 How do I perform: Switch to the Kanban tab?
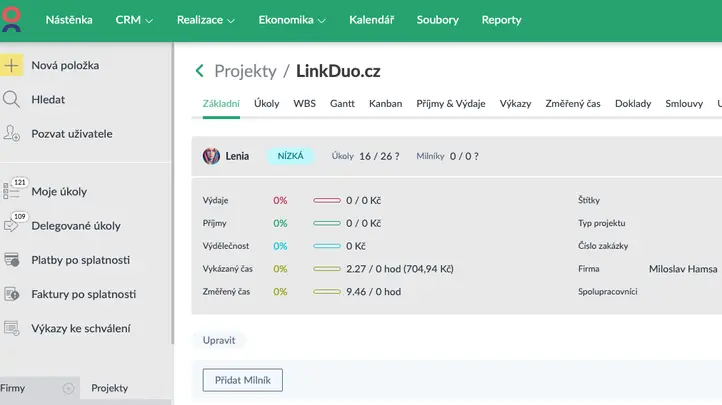pos(385,103)
